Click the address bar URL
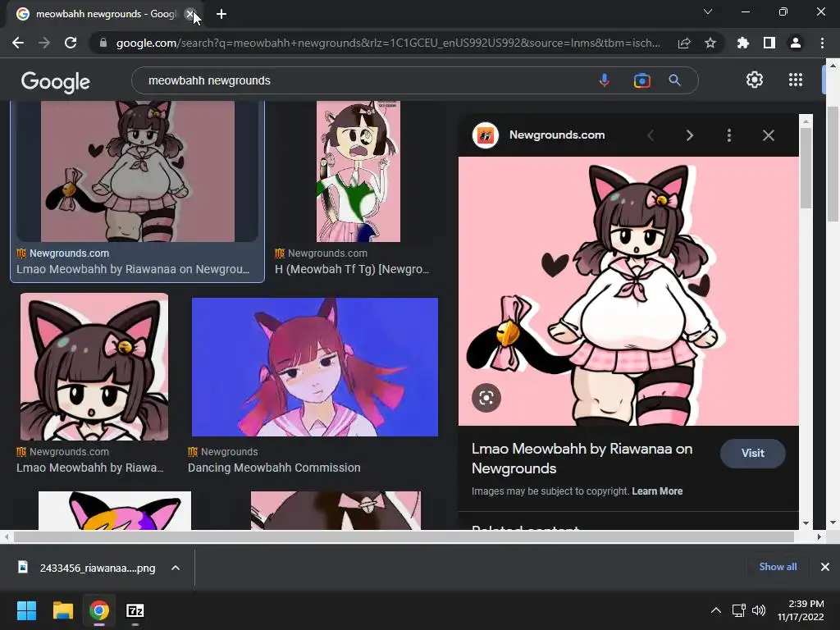The height and width of the screenshot is (630, 840). (388, 43)
